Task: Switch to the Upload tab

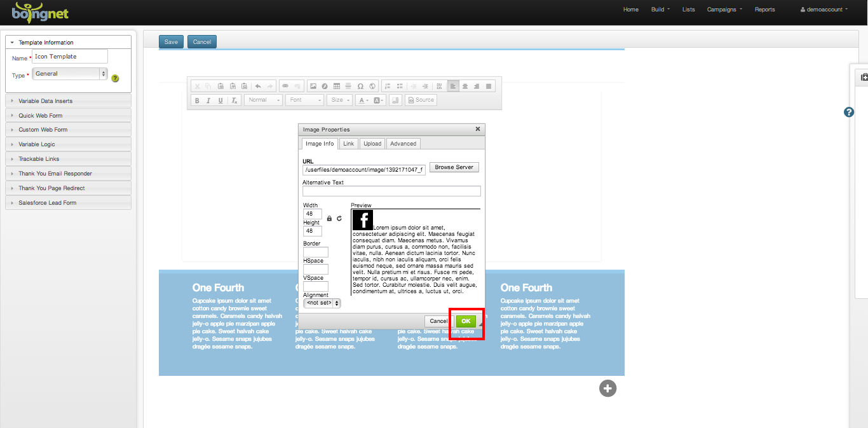Action: tap(372, 144)
